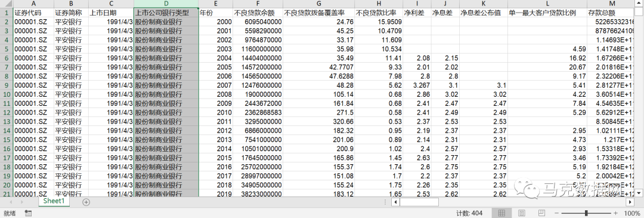Screen dimensions: 644x218
Task: Select row 21 header
Action: pos(7,194)
